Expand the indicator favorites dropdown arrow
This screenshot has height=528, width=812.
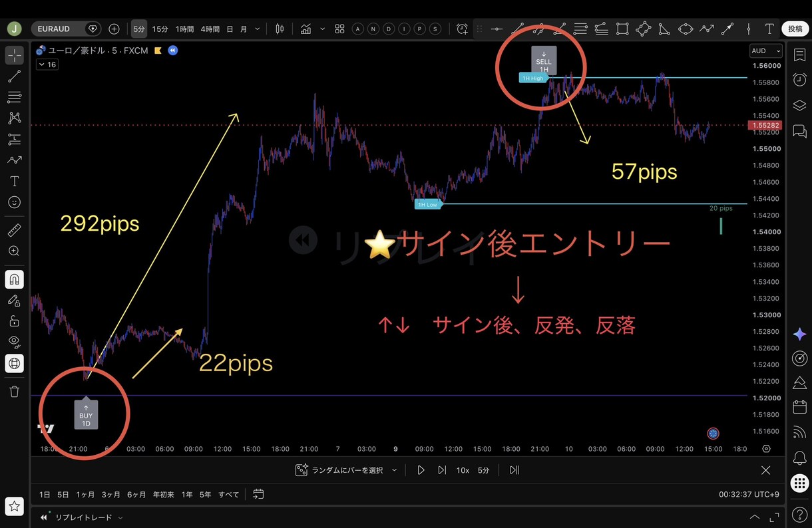point(323,29)
